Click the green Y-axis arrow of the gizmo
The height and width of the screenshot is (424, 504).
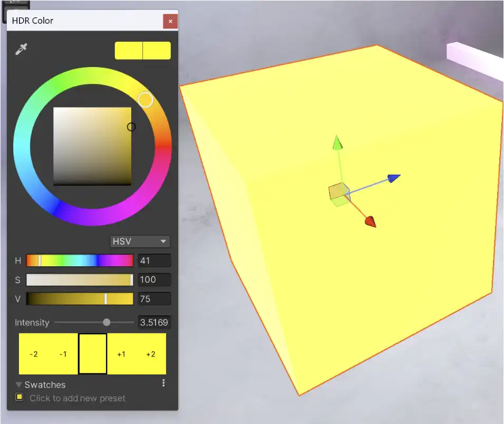pyautogui.click(x=337, y=143)
